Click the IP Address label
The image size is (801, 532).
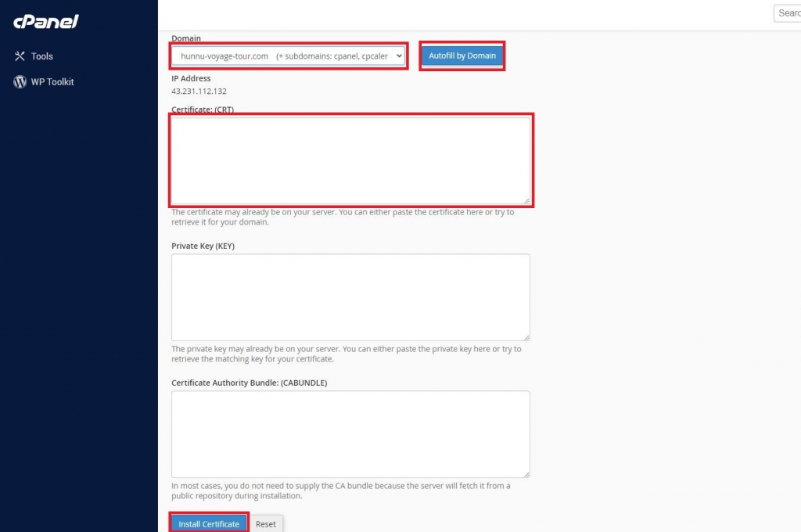coord(191,78)
